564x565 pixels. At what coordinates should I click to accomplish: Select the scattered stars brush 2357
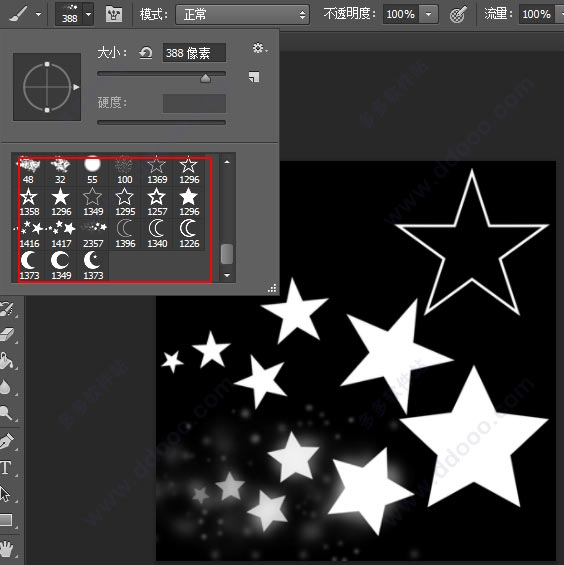93,233
